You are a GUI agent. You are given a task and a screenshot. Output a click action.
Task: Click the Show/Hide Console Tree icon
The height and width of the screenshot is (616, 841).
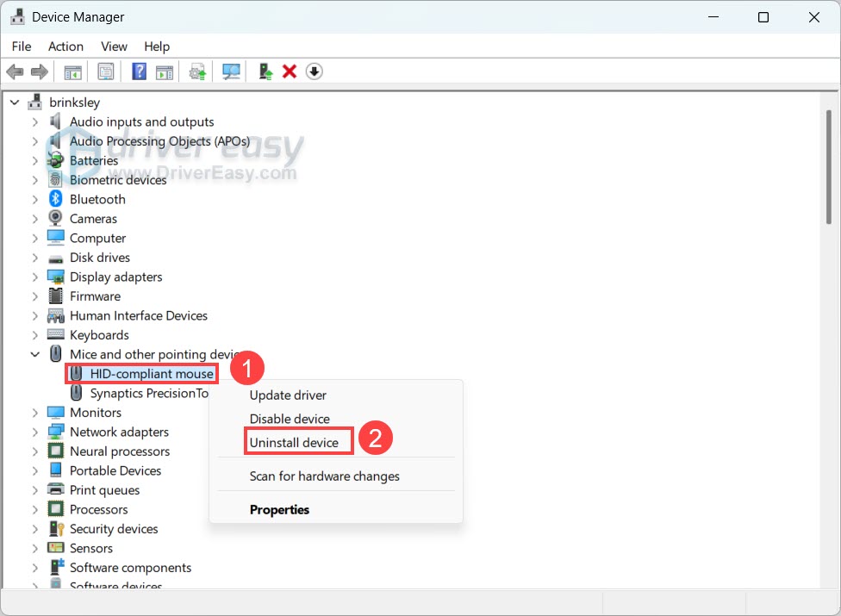73,72
